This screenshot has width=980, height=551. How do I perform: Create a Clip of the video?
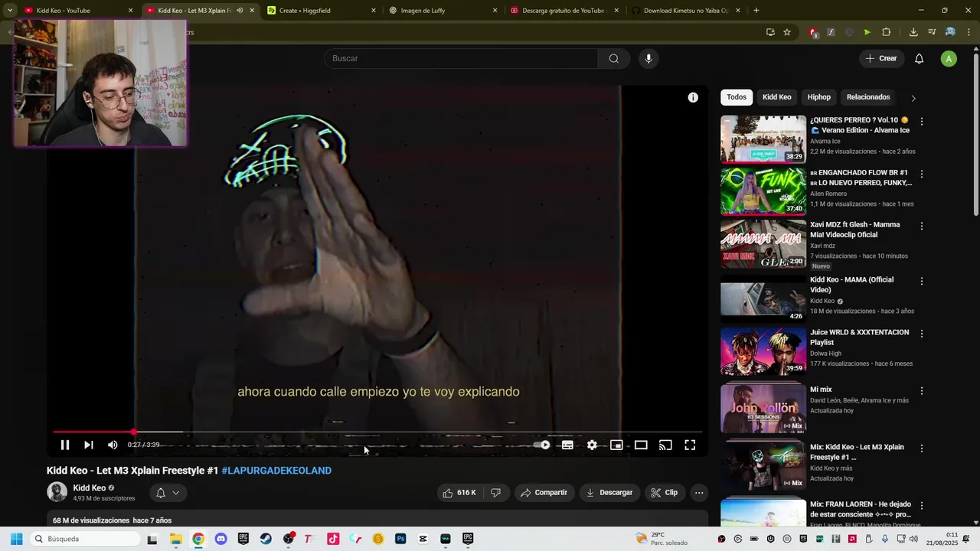(x=665, y=493)
